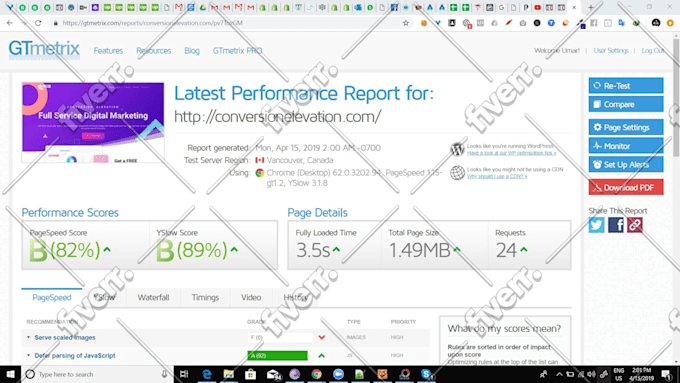The image size is (680, 383).
Task: Click the WordPress logo icon
Action: 457,149
